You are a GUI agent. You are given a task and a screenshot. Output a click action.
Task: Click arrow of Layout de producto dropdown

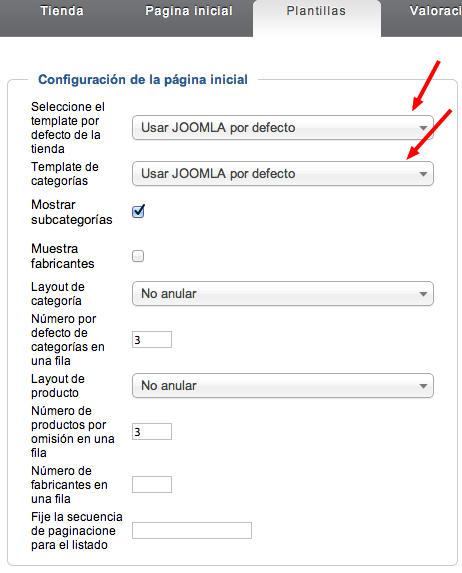tap(423, 386)
